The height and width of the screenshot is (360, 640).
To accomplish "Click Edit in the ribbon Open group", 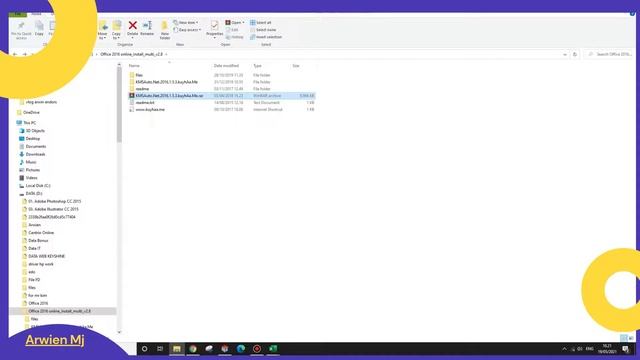I will [232, 30].
